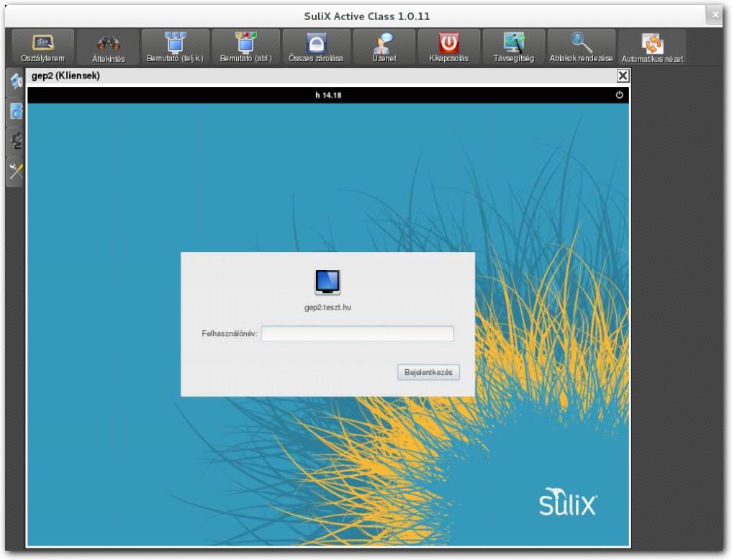Close the SuliX Active Class window
The height and width of the screenshot is (560, 732).
[715, 15]
